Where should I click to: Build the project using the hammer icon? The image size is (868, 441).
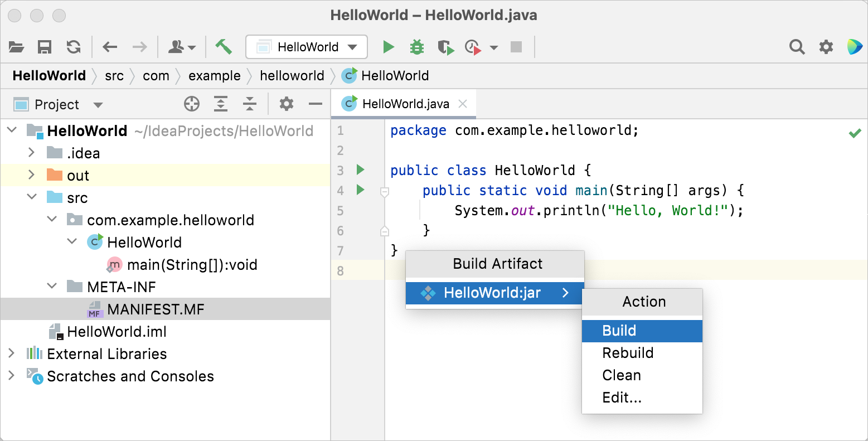point(222,47)
